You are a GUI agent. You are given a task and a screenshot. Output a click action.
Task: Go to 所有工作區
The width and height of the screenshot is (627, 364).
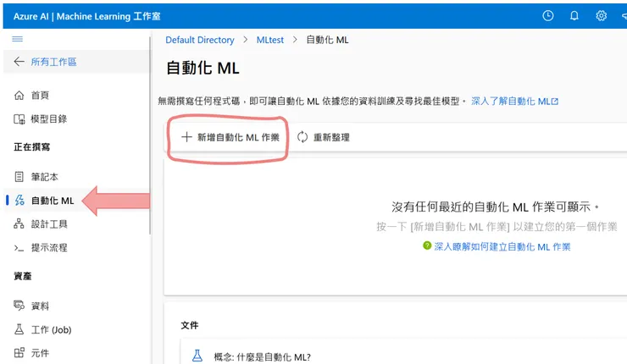pyautogui.click(x=53, y=62)
